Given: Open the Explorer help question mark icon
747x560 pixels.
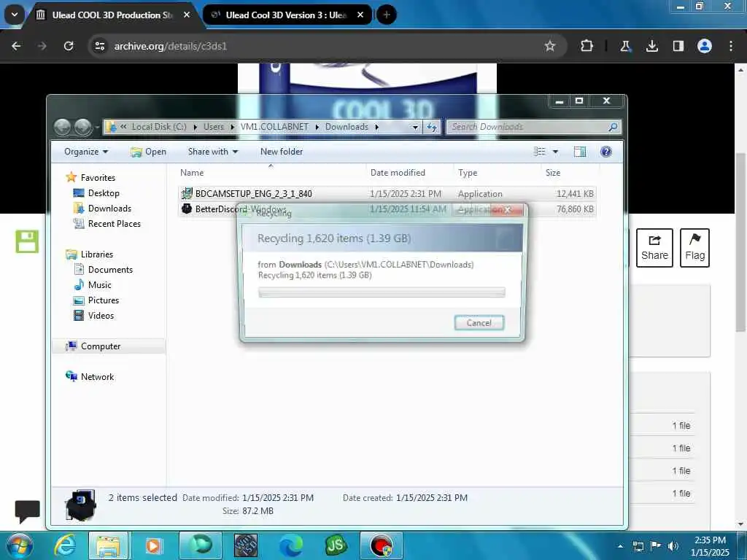Looking at the screenshot, I should [606, 152].
